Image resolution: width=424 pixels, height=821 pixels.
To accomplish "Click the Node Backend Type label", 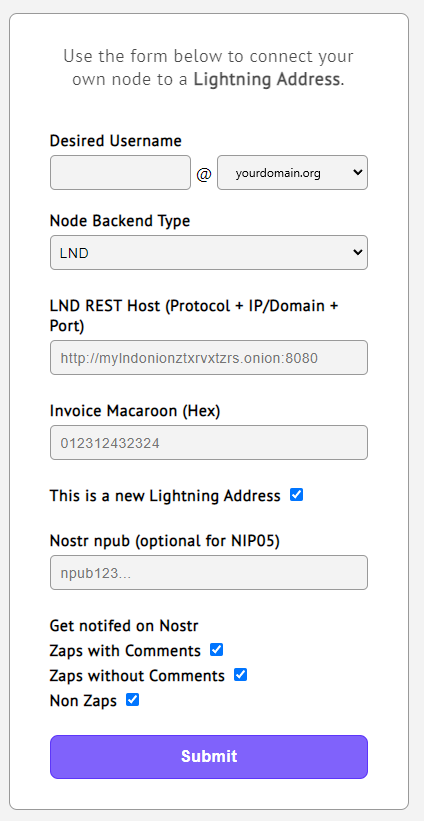I will (120, 221).
